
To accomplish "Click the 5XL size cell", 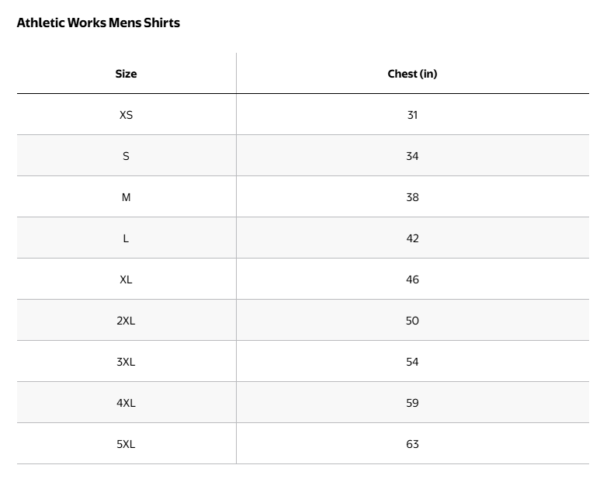I will tap(126, 443).
